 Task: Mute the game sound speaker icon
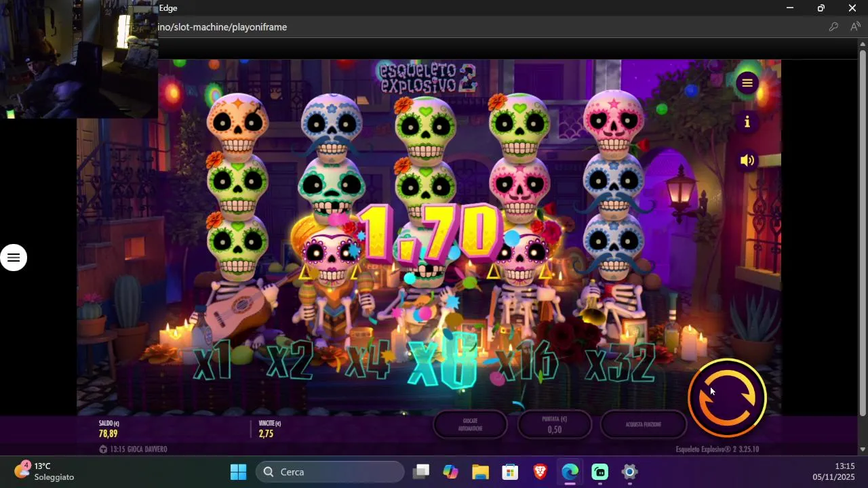[747, 161]
